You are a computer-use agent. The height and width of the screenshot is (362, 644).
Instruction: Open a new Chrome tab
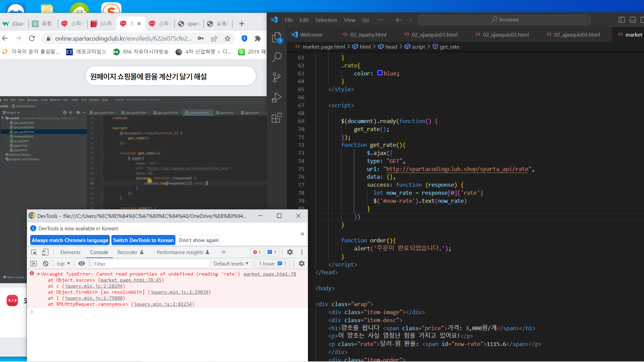[x=241, y=23]
